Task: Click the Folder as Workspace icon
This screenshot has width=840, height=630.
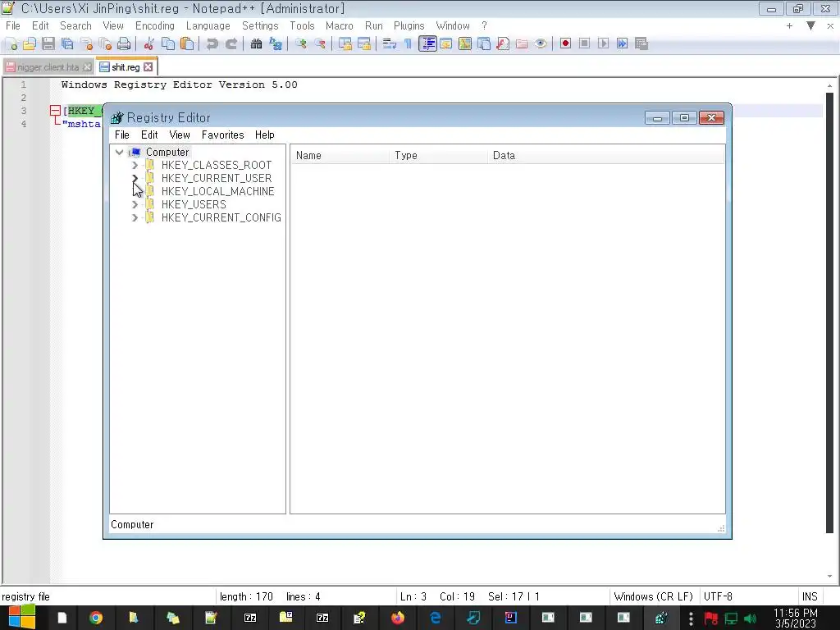Action: [x=522, y=44]
